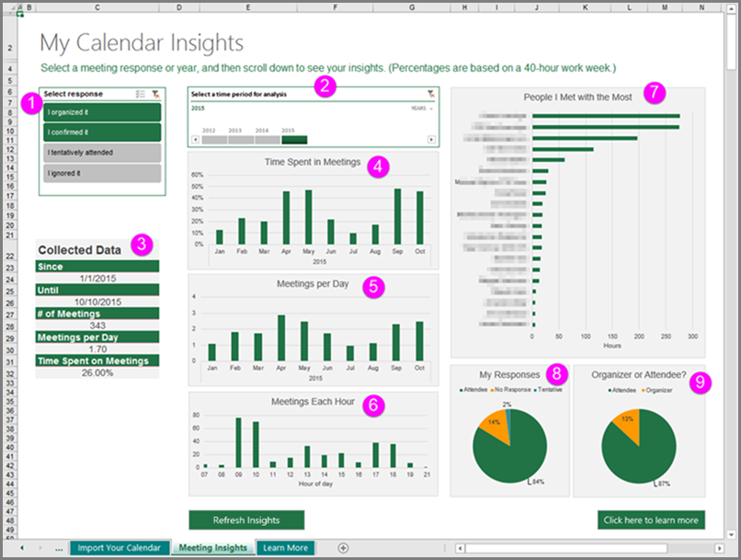741x560 pixels.
Task: Clear filters using the Select response slicer icon
Action: (x=155, y=95)
